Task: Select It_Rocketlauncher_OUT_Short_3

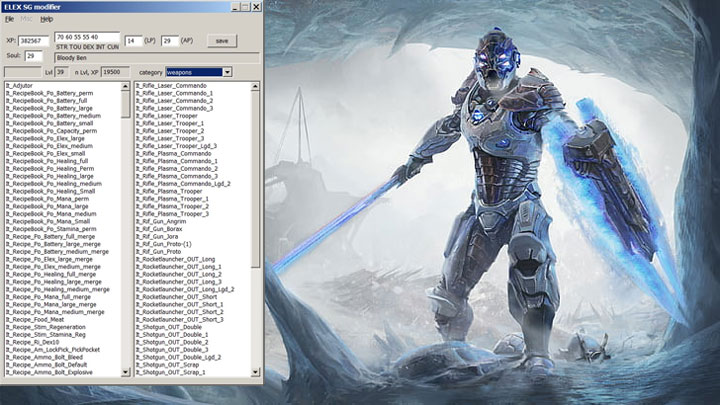Action: 180,319
